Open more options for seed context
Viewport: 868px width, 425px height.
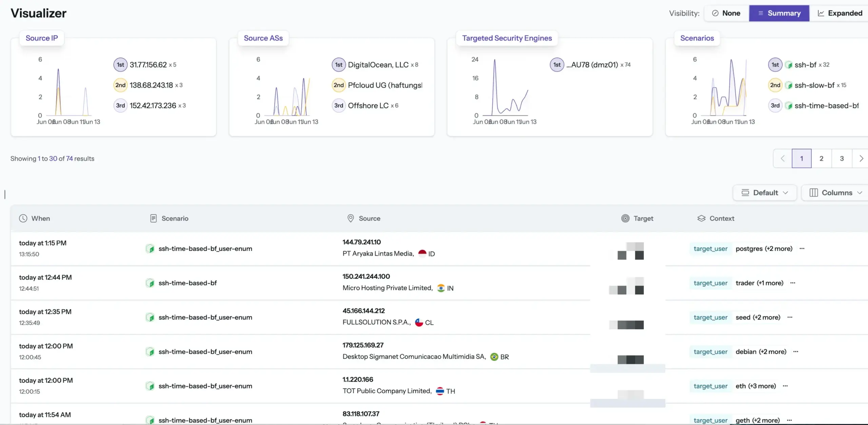(790, 317)
